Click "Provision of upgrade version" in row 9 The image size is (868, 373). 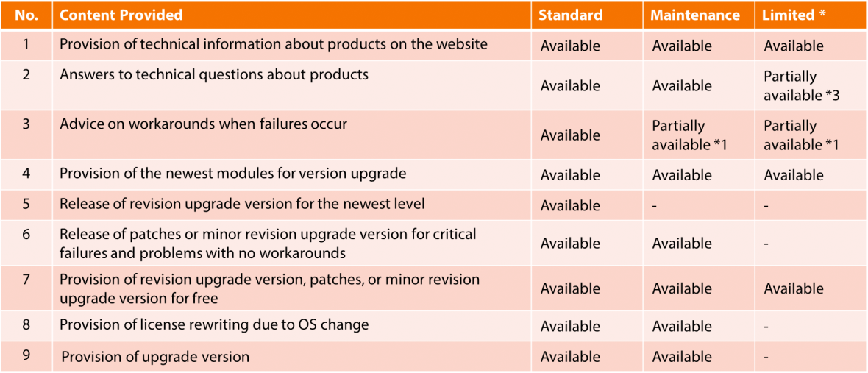point(155,357)
